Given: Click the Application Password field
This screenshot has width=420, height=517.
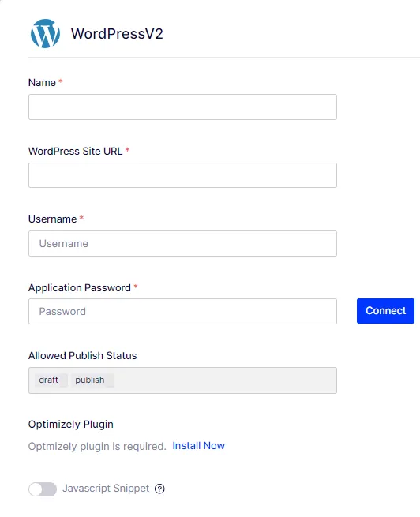Looking at the screenshot, I should [x=182, y=311].
